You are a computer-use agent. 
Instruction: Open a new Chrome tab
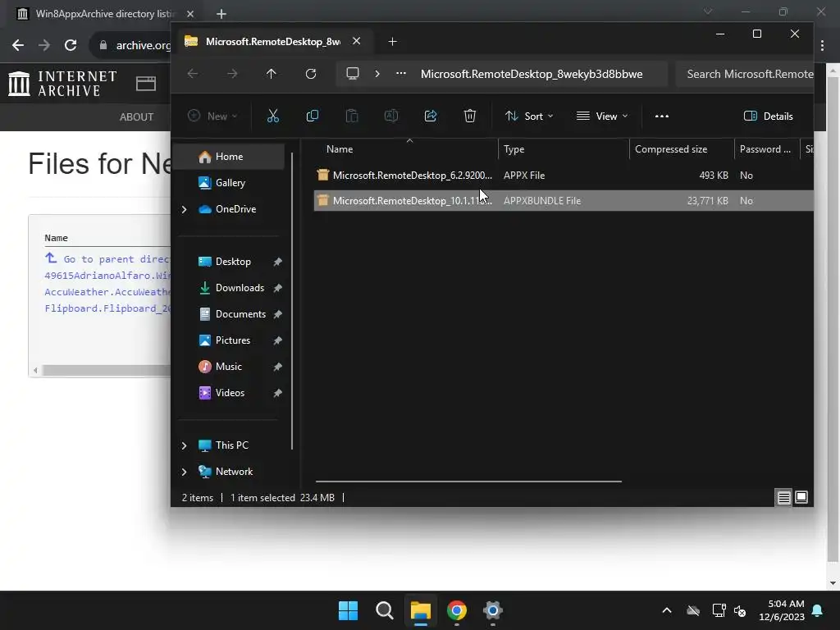coord(221,14)
